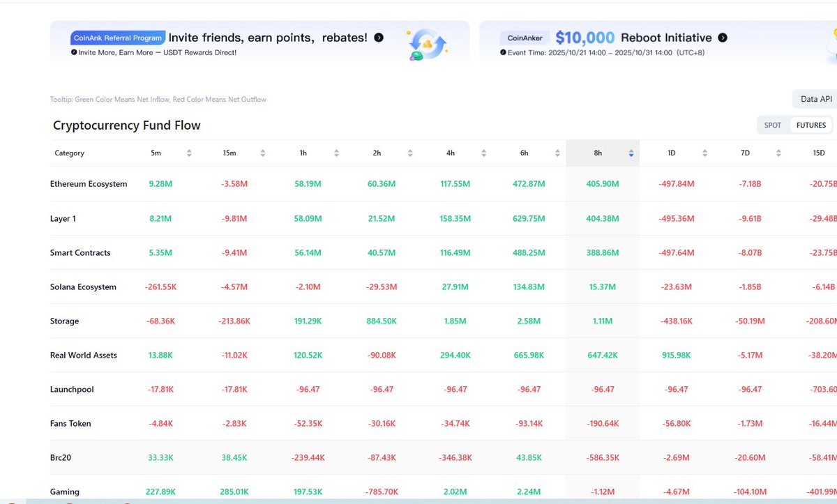
Task: Click the green/red color tooltip text
Action: pyautogui.click(x=158, y=100)
